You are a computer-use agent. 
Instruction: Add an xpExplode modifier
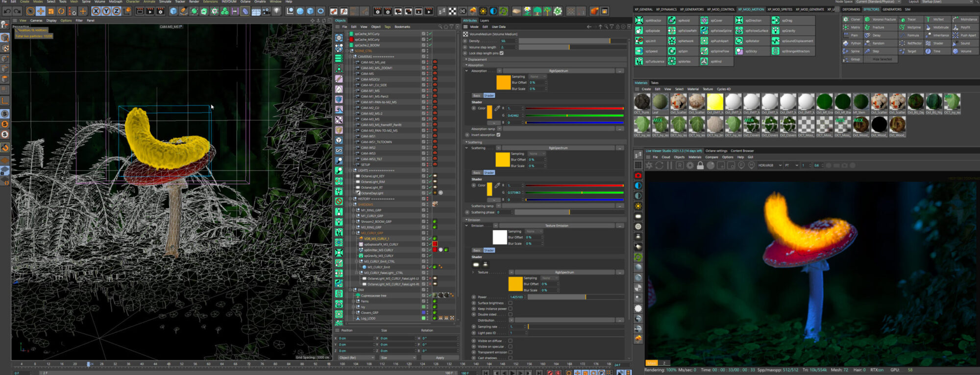(x=649, y=31)
